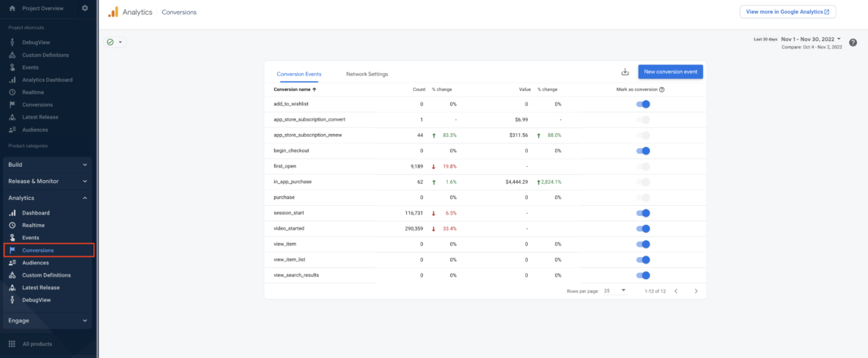Open the green checkmark status dropdown
This screenshot has width=868, height=358.
115,42
